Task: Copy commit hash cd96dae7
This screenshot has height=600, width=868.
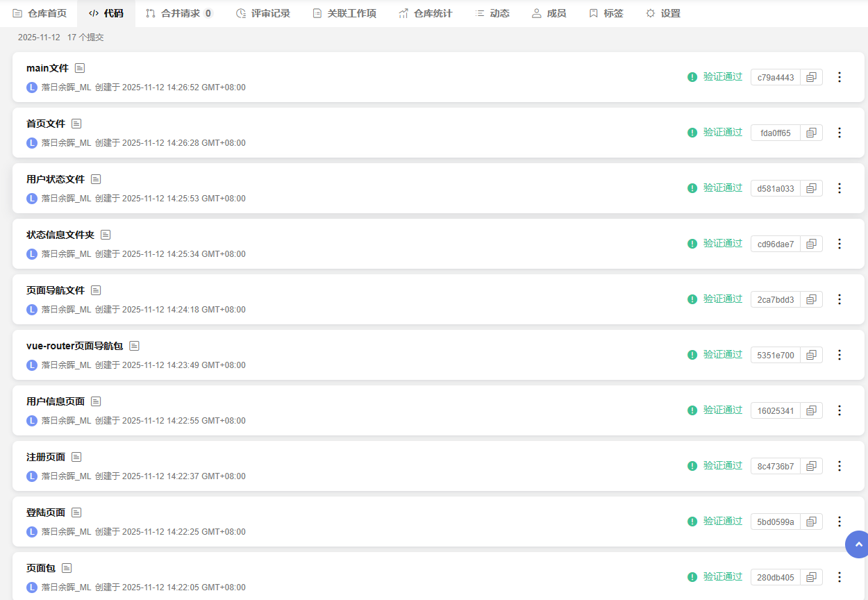Action: [811, 244]
